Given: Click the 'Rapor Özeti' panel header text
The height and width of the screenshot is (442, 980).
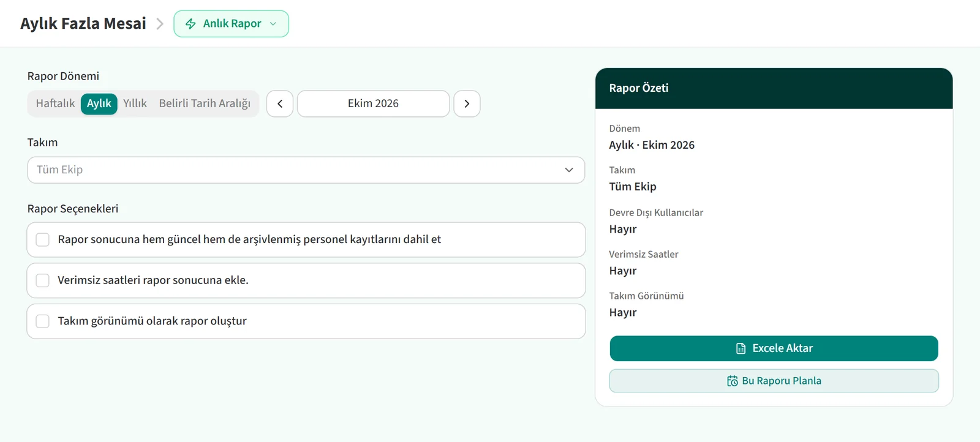Looking at the screenshot, I should tap(639, 88).
